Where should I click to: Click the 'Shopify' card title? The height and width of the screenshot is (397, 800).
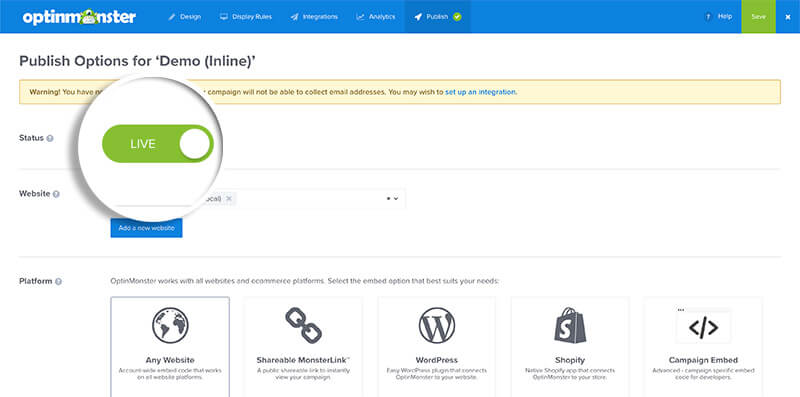tap(570, 360)
